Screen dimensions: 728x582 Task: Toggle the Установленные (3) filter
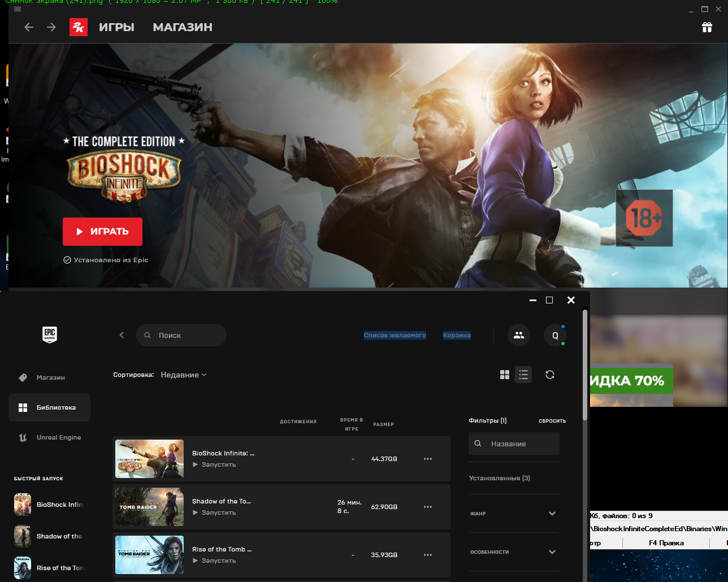(500, 478)
